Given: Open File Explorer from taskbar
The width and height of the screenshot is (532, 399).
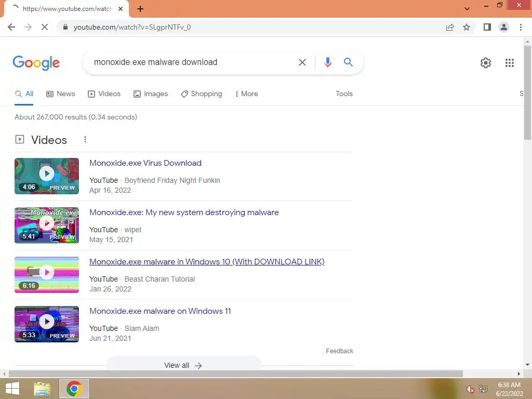Looking at the screenshot, I should (43, 389).
